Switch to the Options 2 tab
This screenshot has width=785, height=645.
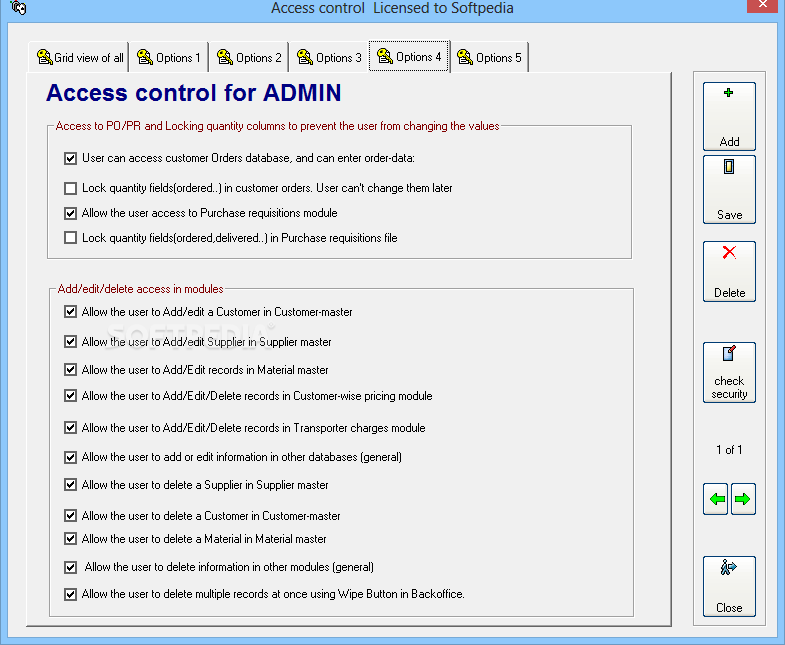[249, 57]
